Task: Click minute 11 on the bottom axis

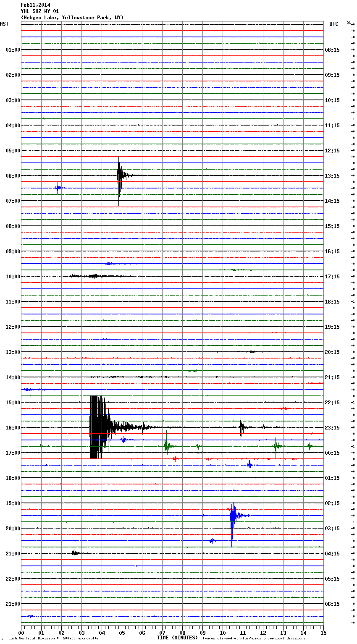Action: pyautogui.click(x=243, y=633)
